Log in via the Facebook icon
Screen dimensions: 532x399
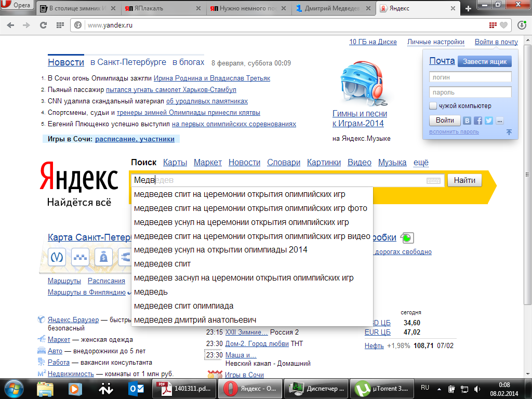pyautogui.click(x=478, y=121)
